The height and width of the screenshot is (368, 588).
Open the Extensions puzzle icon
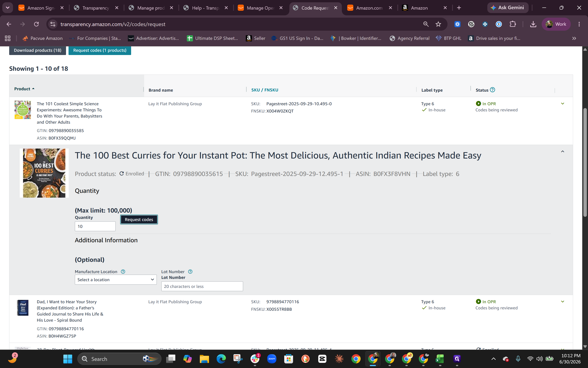click(x=513, y=24)
